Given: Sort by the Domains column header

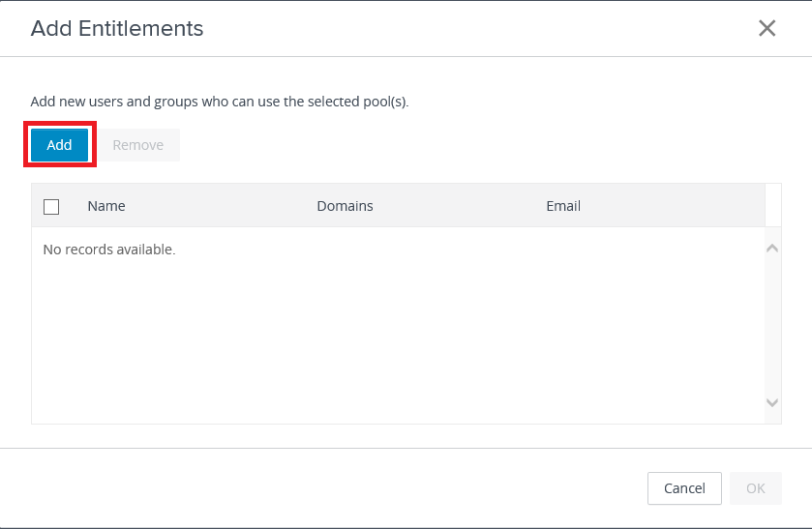Looking at the screenshot, I should (x=345, y=206).
